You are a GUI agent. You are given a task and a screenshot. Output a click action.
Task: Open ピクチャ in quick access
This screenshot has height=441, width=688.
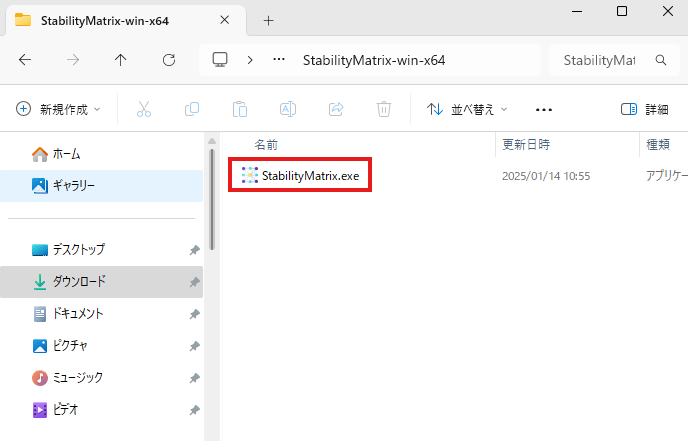pyautogui.click(x=101, y=346)
